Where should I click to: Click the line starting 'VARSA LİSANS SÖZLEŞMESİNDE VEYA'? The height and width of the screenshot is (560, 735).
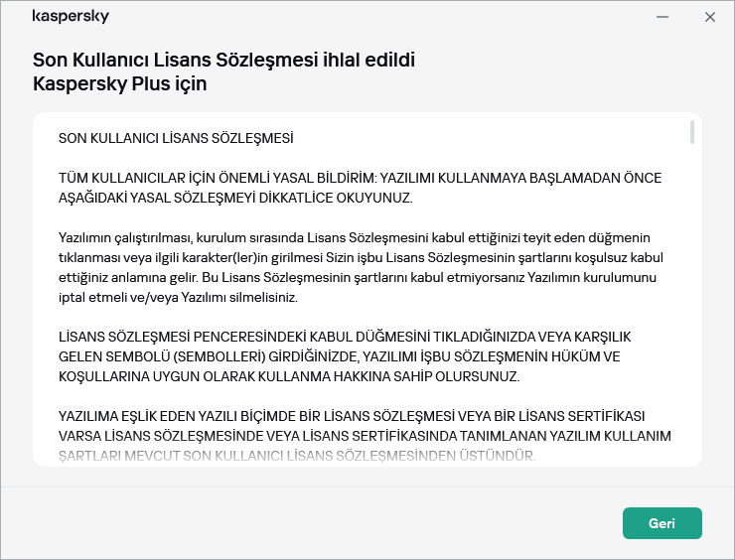(365, 438)
